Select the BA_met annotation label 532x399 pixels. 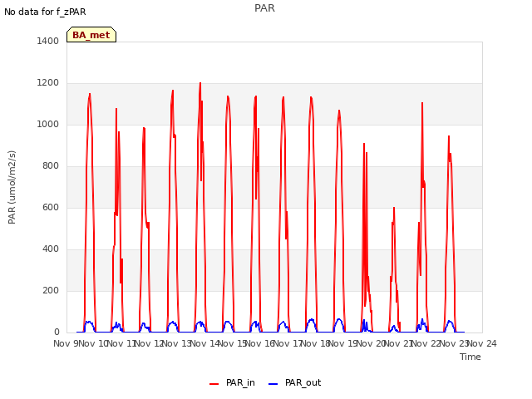[91, 35]
